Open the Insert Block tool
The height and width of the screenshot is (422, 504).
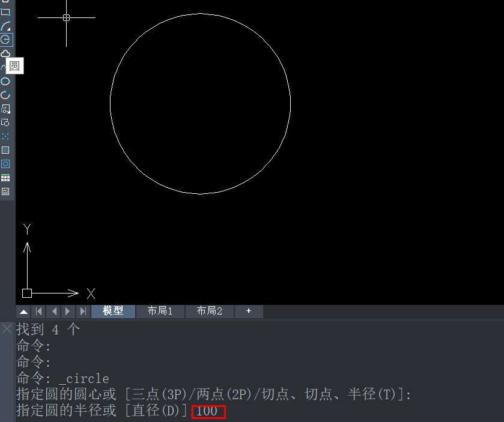tap(5, 109)
